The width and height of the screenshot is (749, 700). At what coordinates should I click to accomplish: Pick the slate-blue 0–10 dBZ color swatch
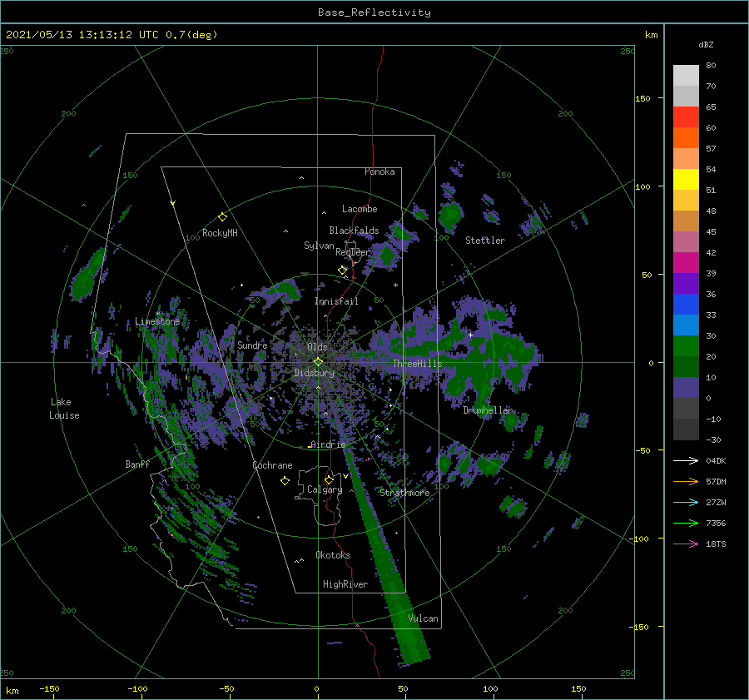click(686, 388)
